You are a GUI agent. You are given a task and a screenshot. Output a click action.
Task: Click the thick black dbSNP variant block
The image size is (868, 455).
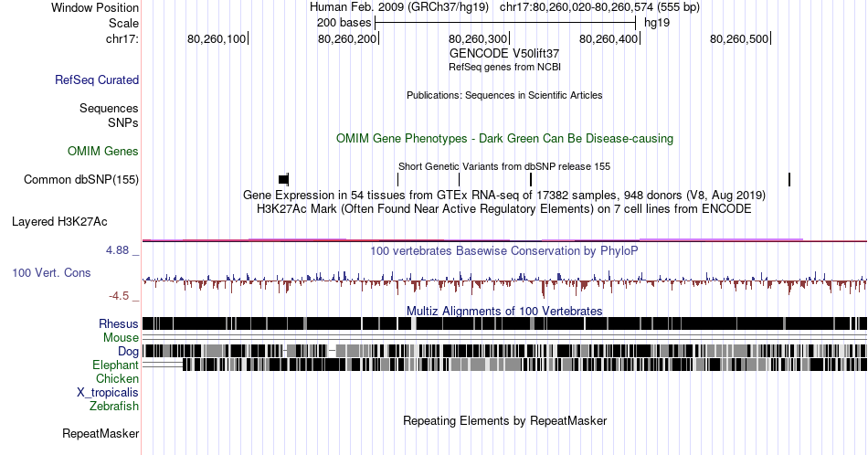click(x=283, y=179)
